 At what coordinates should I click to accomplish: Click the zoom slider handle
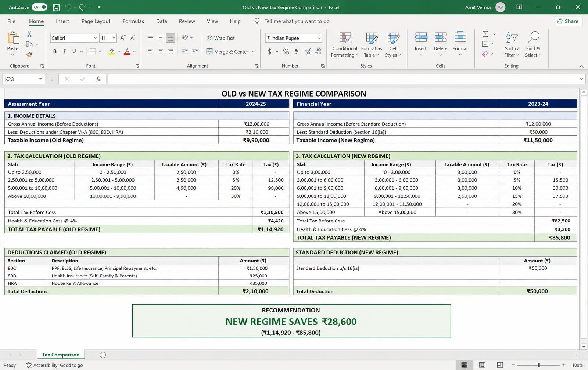(539, 365)
